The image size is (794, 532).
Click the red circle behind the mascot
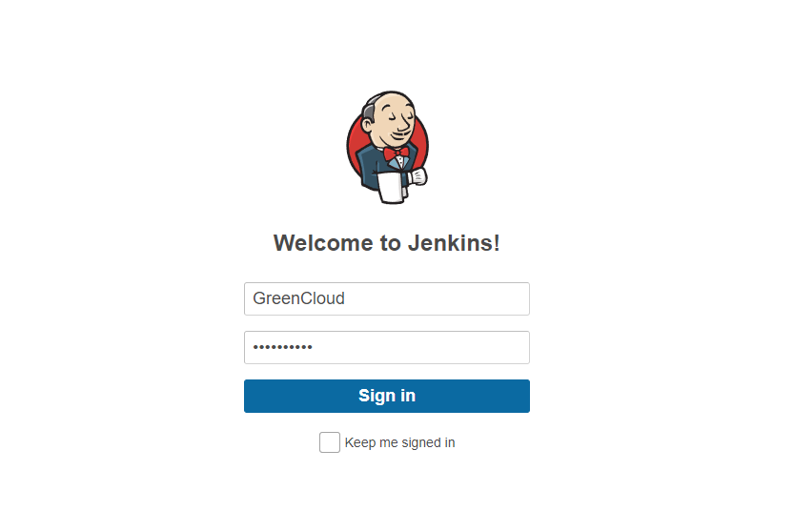pos(355,142)
